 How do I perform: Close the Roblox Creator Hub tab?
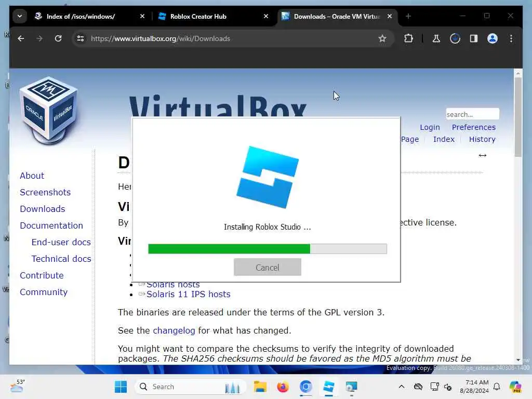(266, 16)
